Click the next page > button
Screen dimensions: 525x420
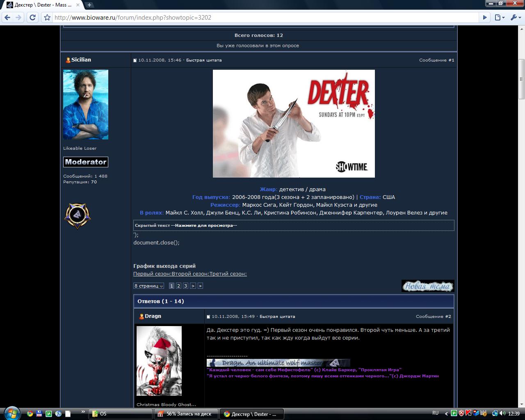[193, 286]
